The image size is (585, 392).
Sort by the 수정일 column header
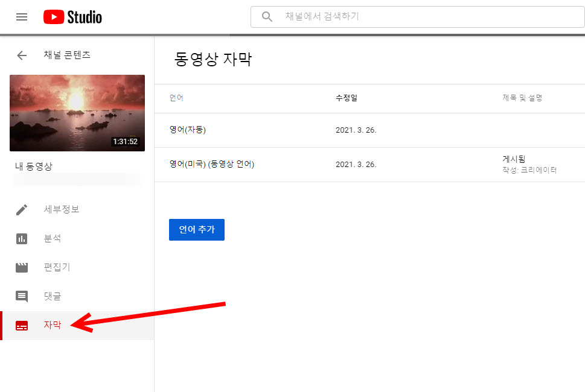click(346, 98)
